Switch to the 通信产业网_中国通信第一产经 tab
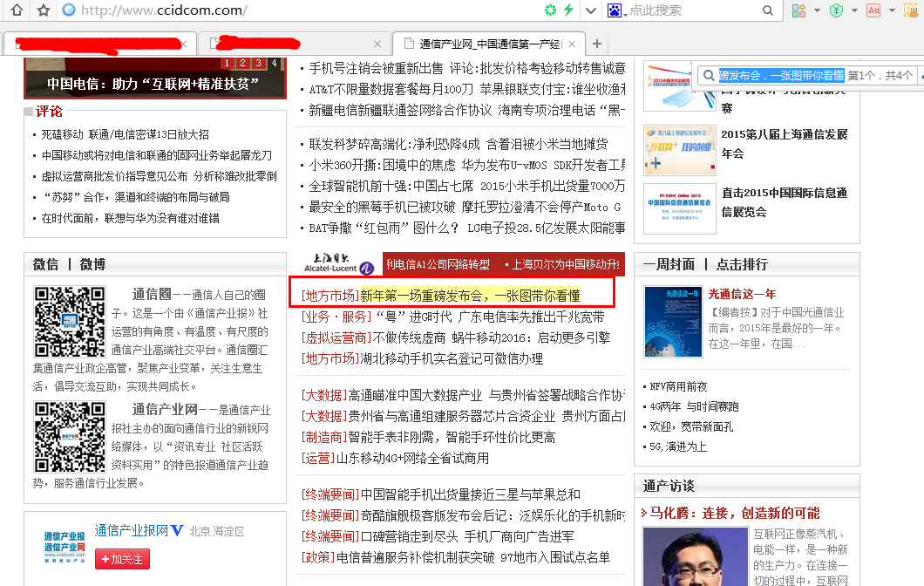 [x=489, y=44]
